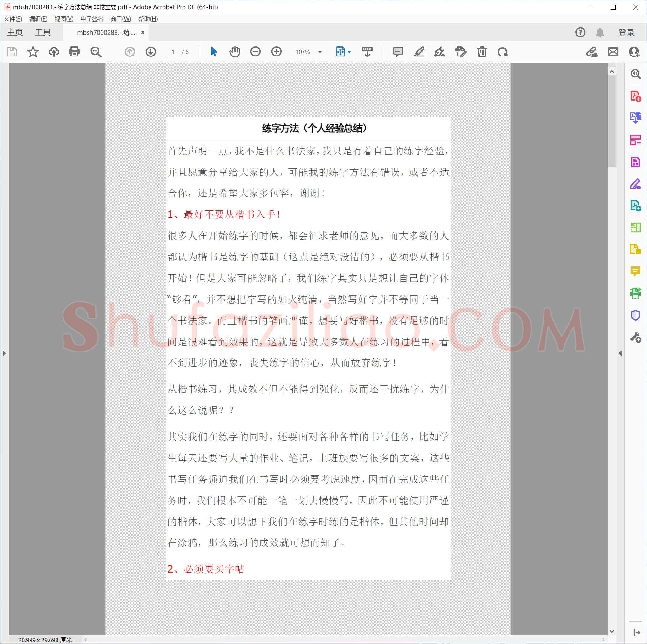
Task: Select the highlight text pen tool
Action: pos(419,52)
